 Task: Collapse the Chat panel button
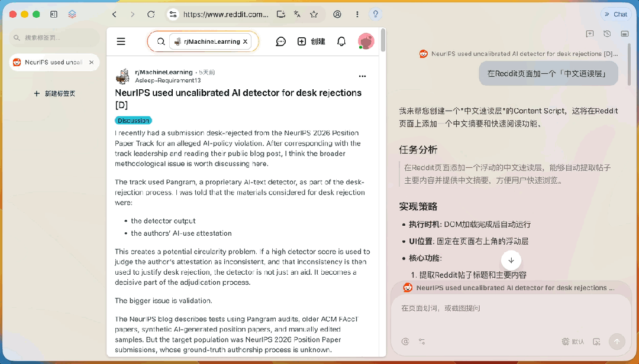click(615, 14)
